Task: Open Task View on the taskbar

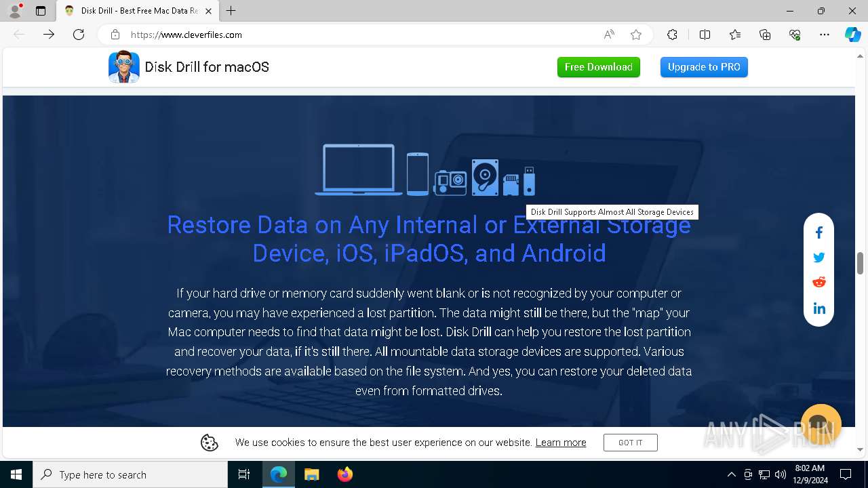Action: [x=244, y=474]
